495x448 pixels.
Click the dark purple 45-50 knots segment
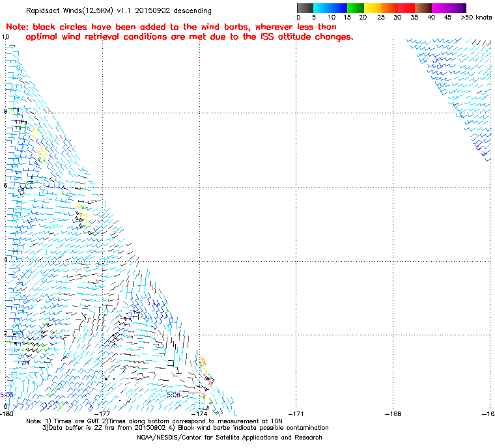pyautogui.click(x=457, y=8)
